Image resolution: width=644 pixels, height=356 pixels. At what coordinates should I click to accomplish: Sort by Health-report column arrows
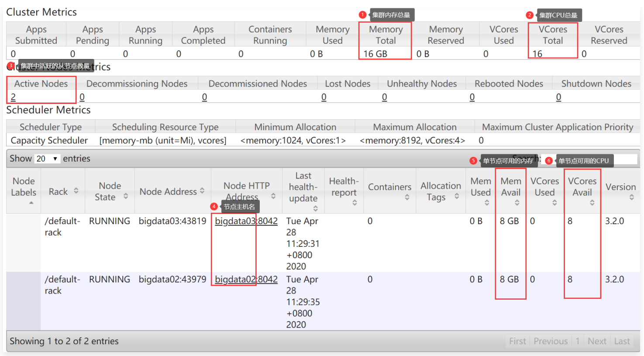(x=355, y=202)
